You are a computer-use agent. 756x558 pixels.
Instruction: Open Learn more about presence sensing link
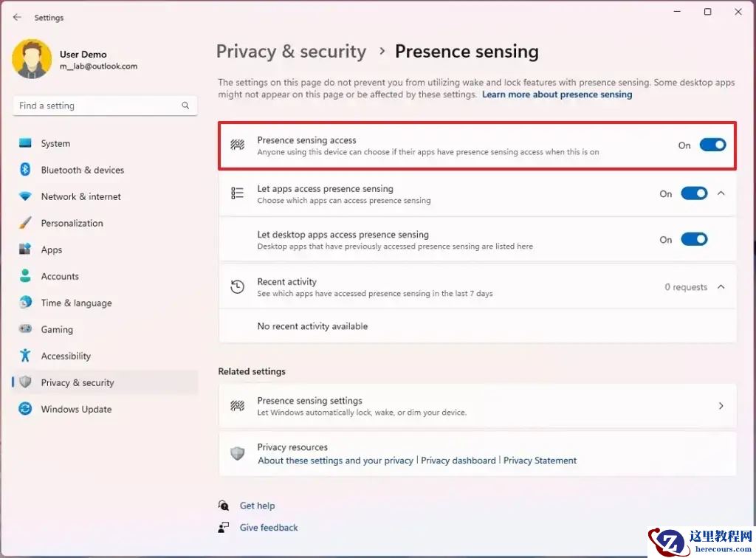(x=557, y=94)
